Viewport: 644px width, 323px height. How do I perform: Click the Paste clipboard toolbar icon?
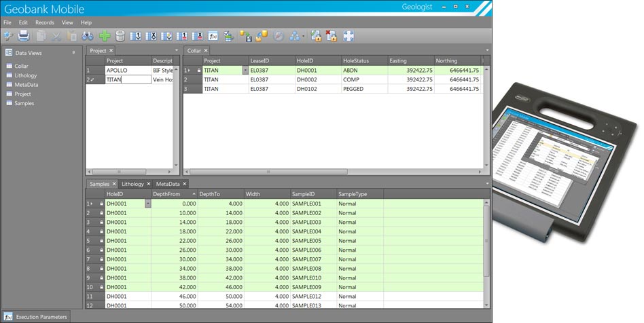(72, 36)
